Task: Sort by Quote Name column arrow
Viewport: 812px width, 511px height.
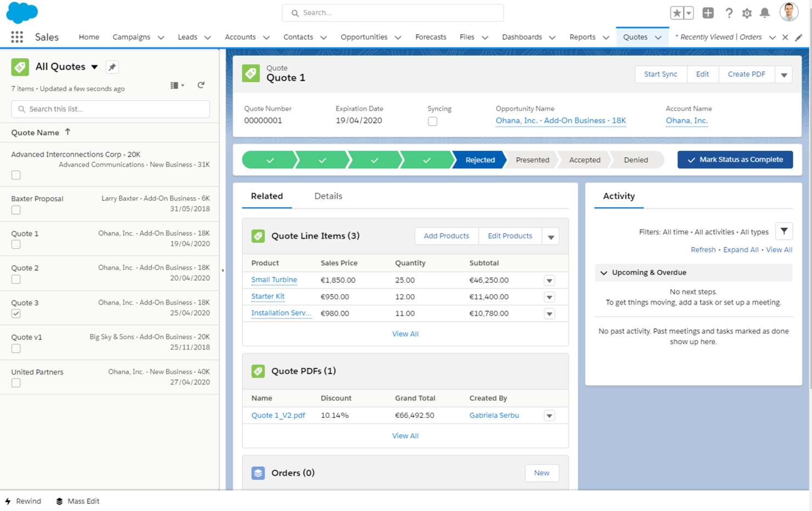Action: point(67,132)
